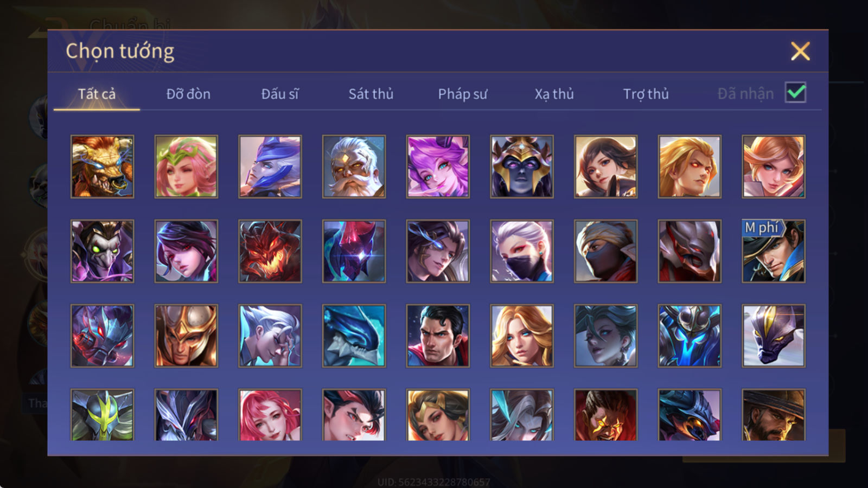868x488 pixels.
Task: Select the red demon face hero
Action: pyautogui.click(x=270, y=251)
